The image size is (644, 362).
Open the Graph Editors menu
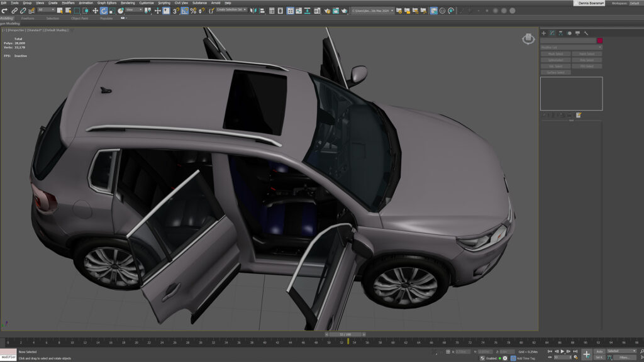tap(107, 3)
